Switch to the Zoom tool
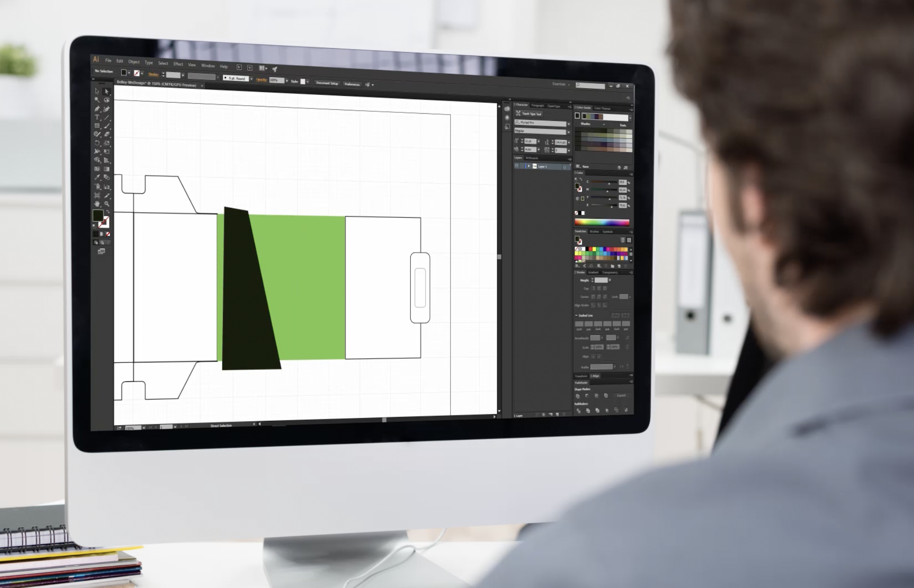This screenshot has width=914, height=588. click(x=107, y=204)
